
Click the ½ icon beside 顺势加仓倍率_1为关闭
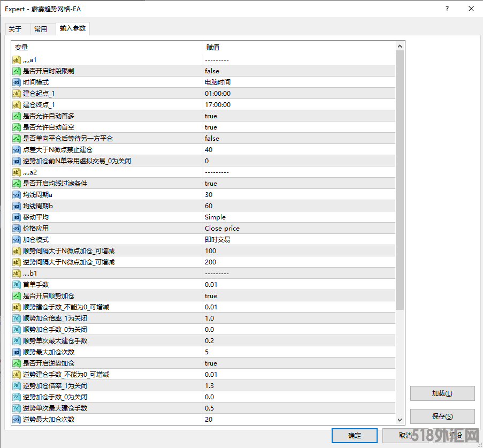point(16,318)
